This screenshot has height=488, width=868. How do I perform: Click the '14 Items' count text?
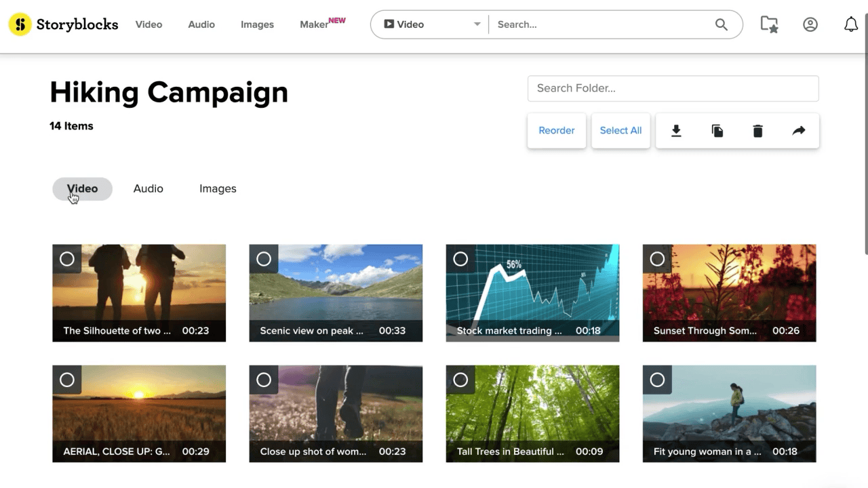pyautogui.click(x=71, y=126)
